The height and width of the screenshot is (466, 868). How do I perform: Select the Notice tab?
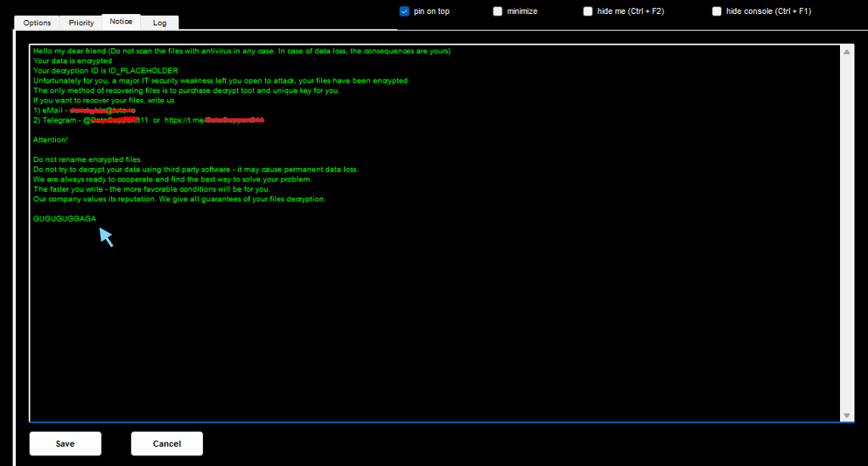121,21
